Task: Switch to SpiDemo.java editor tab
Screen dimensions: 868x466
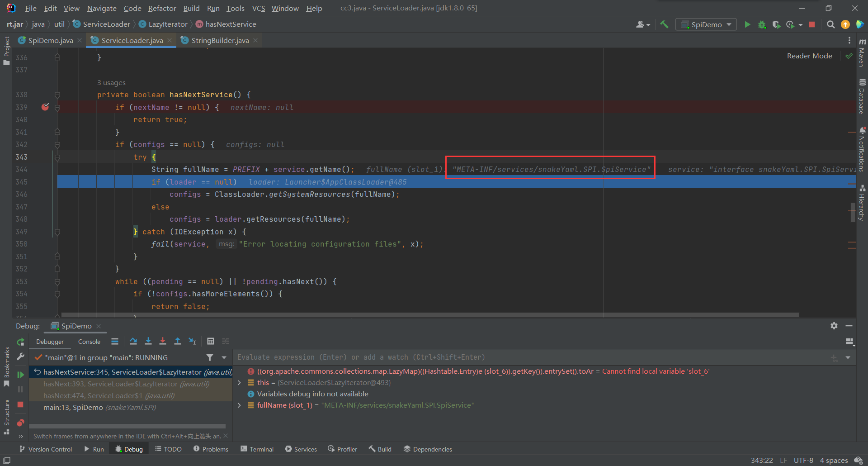Action: (x=50, y=40)
